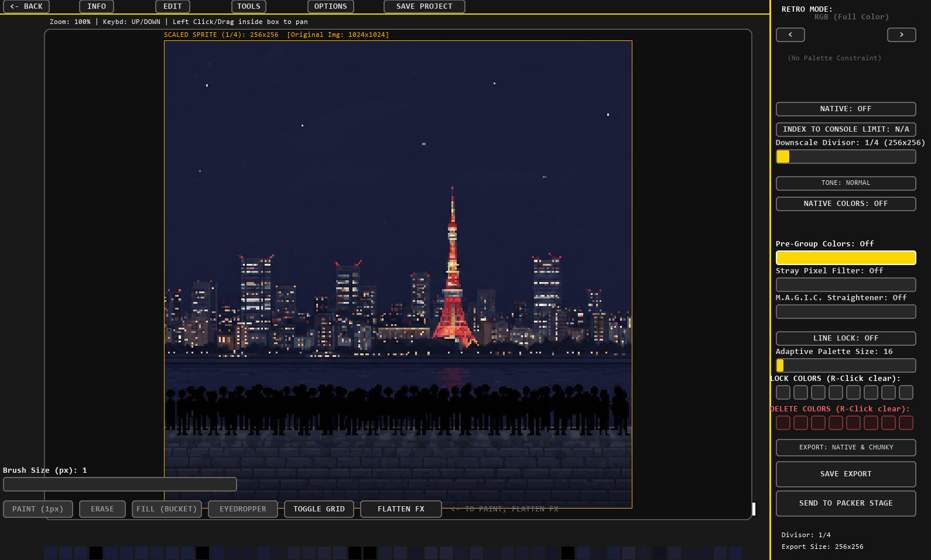Change Export: Native & Chunky mode
This screenshot has height=560, width=931.
pyautogui.click(x=846, y=448)
